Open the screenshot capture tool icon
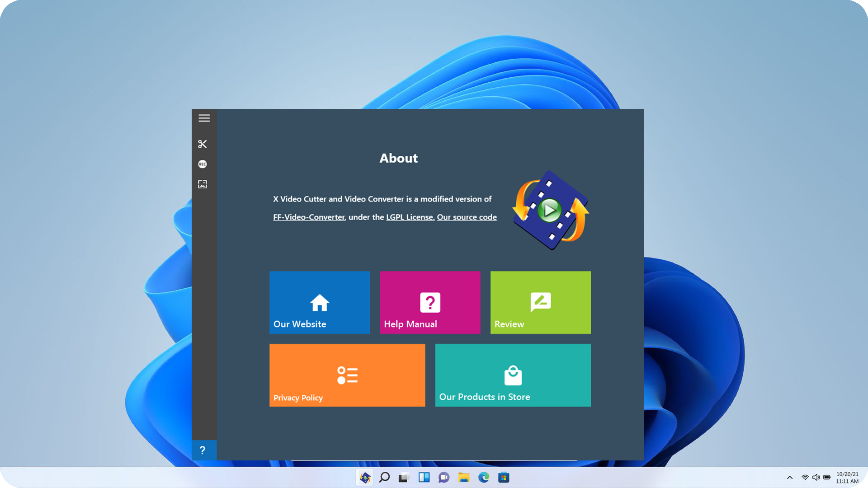Viewport: 868px width, 488px height. tap(203, 184)
